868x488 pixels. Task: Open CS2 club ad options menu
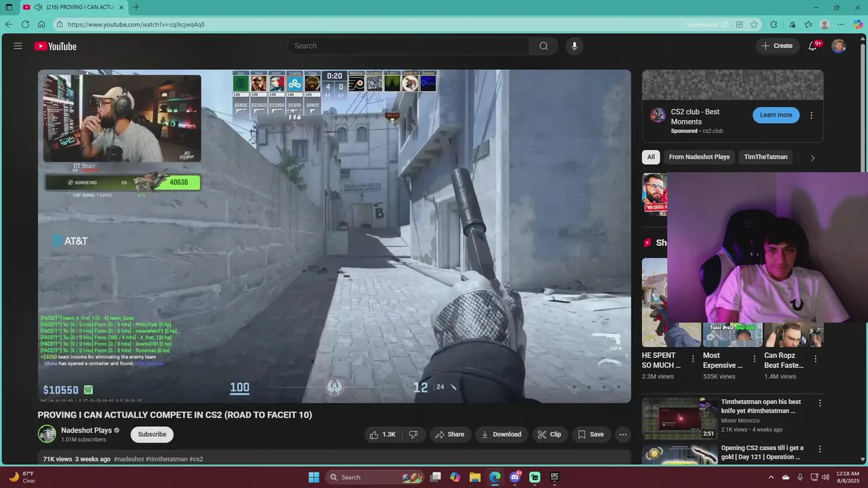(x=811, y=115)
